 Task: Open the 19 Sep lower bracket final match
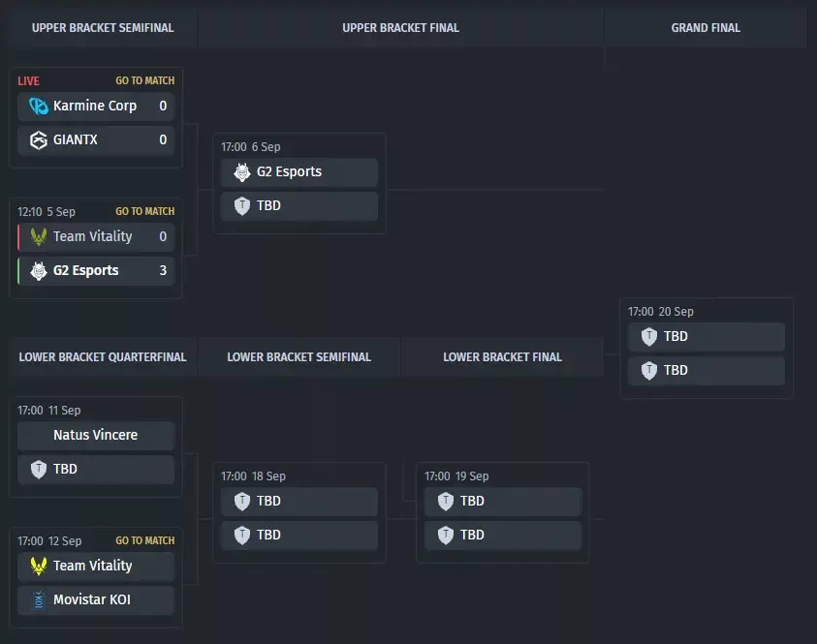pyautogui.click(x=503, y=512)
